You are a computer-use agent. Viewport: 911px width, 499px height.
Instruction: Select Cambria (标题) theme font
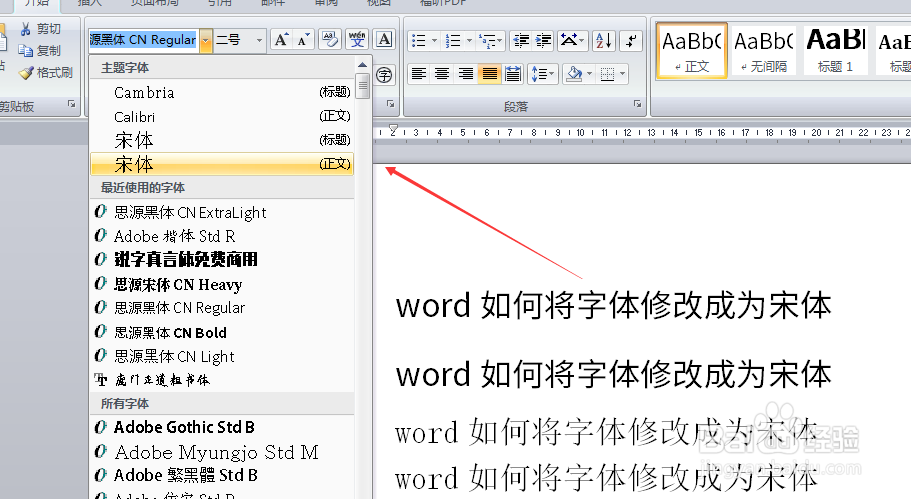[222, 92]
